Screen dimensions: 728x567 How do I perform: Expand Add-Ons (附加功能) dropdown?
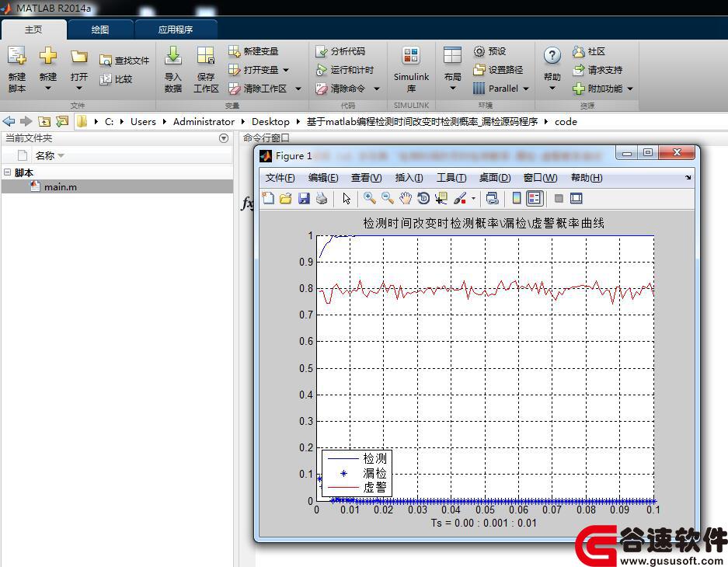pos(630,89)
